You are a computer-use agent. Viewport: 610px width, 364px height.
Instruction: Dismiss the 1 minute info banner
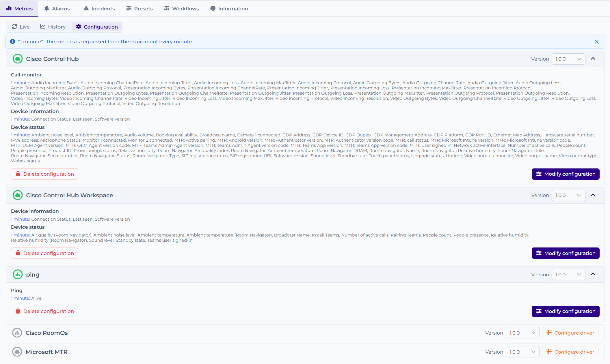coord(597,42)
